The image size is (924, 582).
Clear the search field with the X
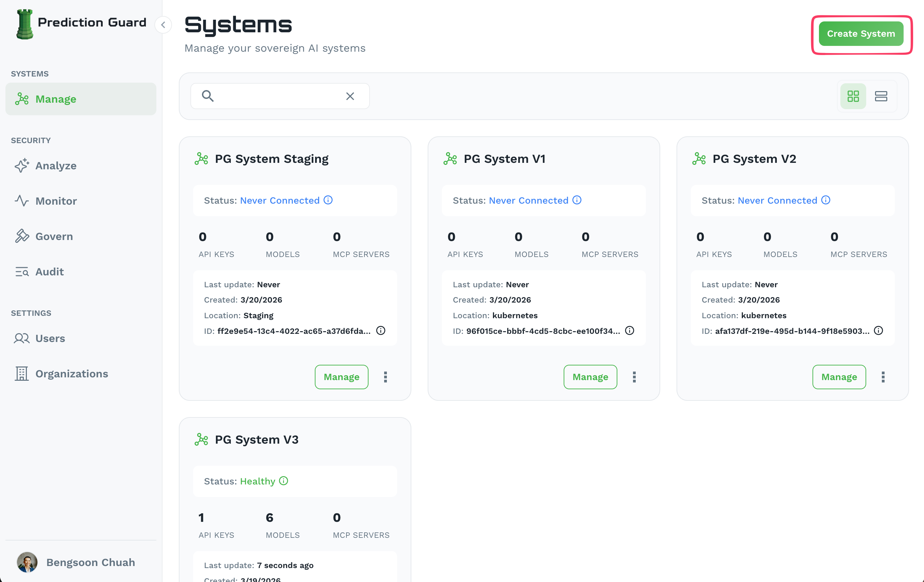(x=350, y=96)
